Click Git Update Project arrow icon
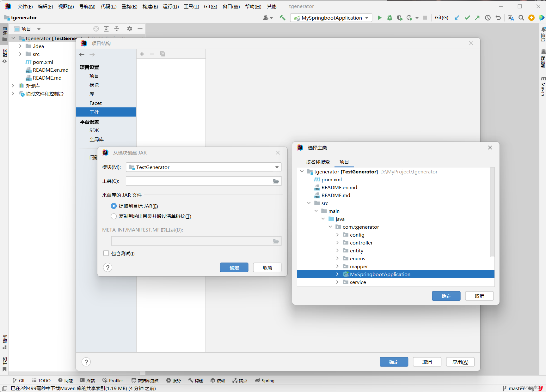 (x=457, y=18)
